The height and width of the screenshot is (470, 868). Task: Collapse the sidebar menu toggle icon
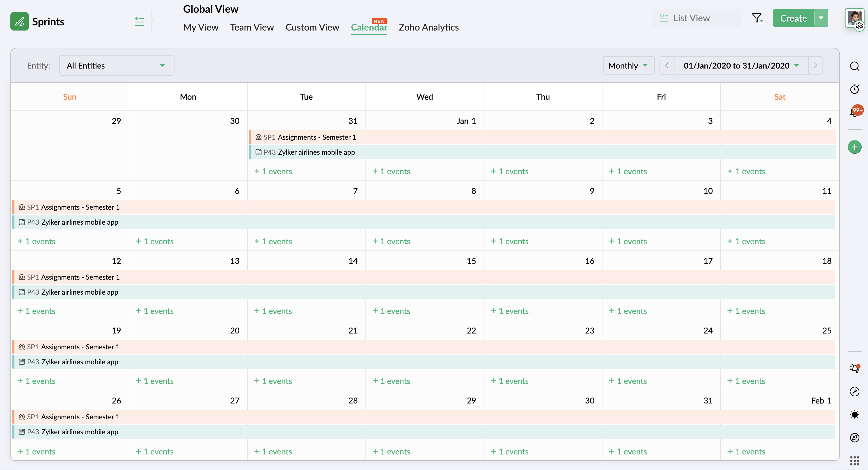tap(139, 22)
